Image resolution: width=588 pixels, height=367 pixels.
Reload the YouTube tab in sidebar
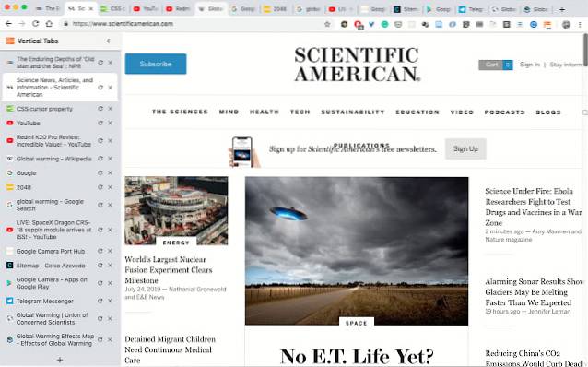coord(100,123)
